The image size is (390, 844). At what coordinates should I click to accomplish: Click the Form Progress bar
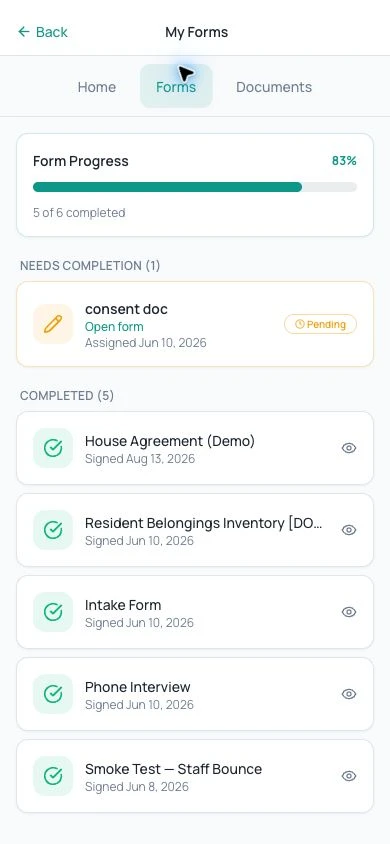pyautogui.click(x=195, y=187)
